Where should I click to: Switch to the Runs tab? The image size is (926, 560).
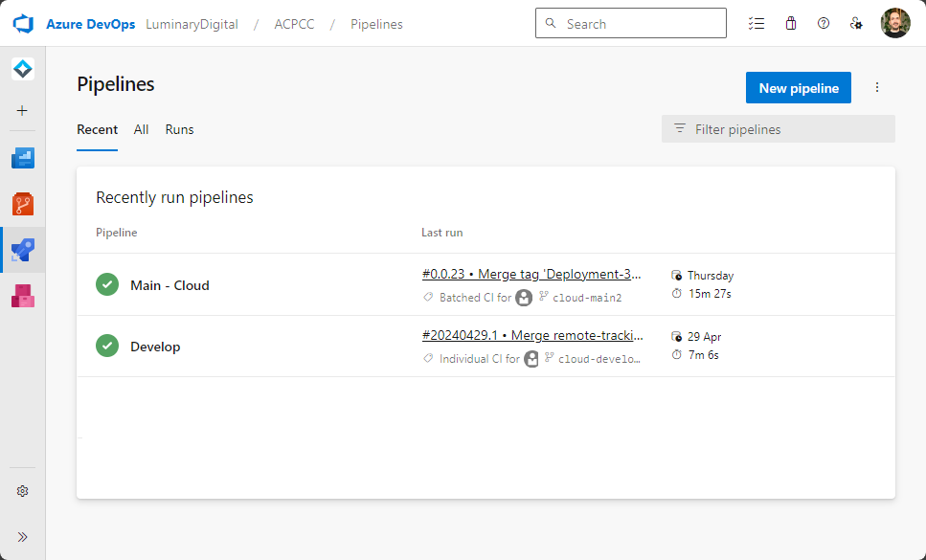pos(179,129)
